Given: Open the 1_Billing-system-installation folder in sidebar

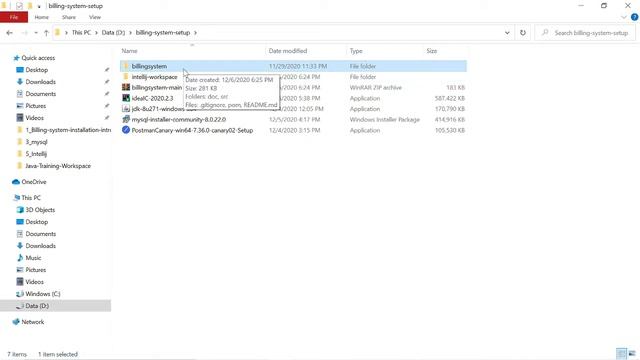Looking at the screenshot, I should click(x=68, y=130).
